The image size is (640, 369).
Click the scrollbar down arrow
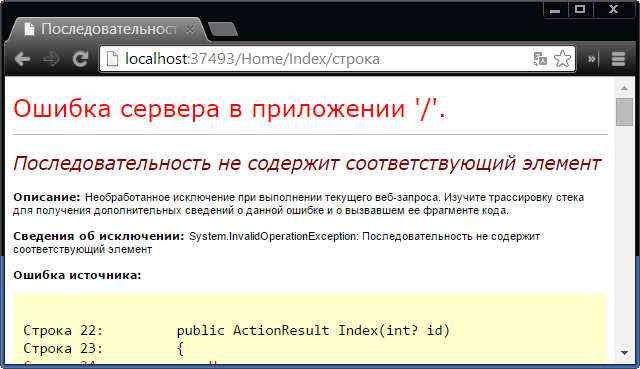coord(624,352)
